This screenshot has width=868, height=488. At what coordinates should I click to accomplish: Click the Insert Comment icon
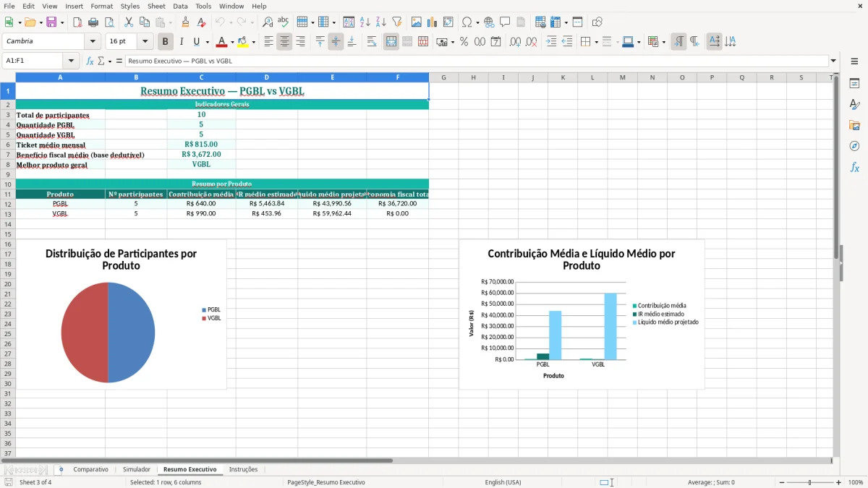pyautogui.click(x=505, y=22)
